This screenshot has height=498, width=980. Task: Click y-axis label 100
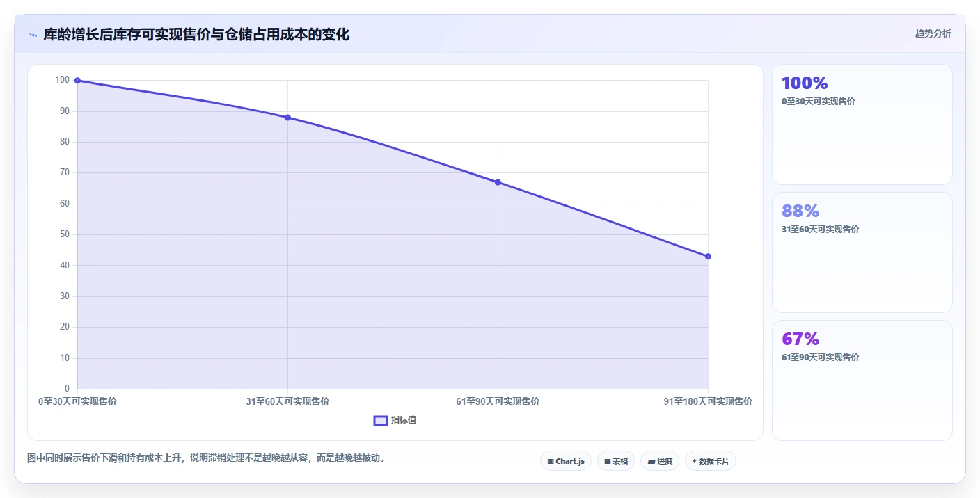62,80
